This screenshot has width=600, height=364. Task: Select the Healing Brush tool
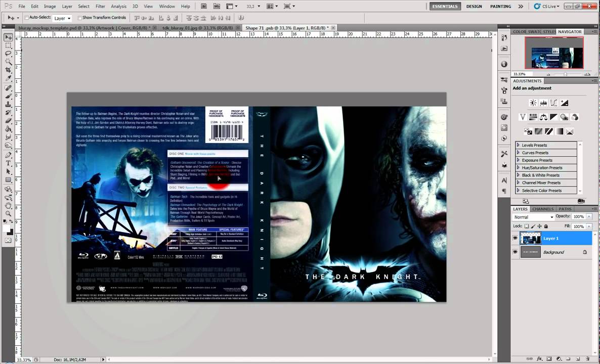pos(8,88)
